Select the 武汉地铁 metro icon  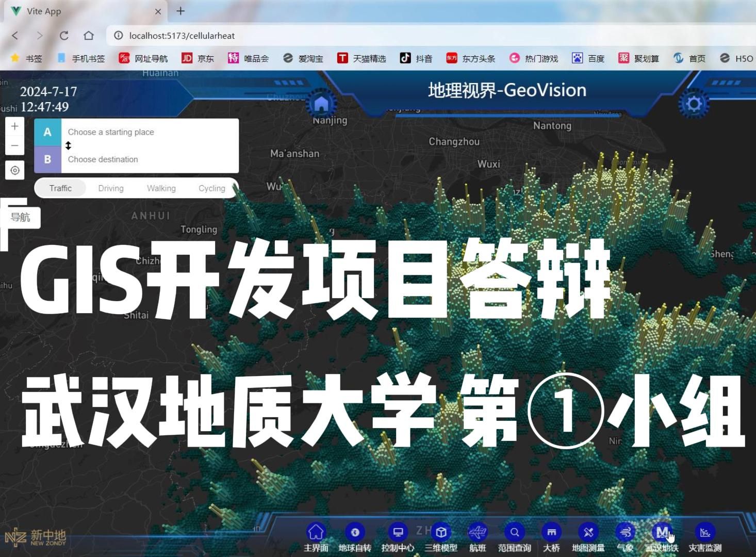[662, 532]
